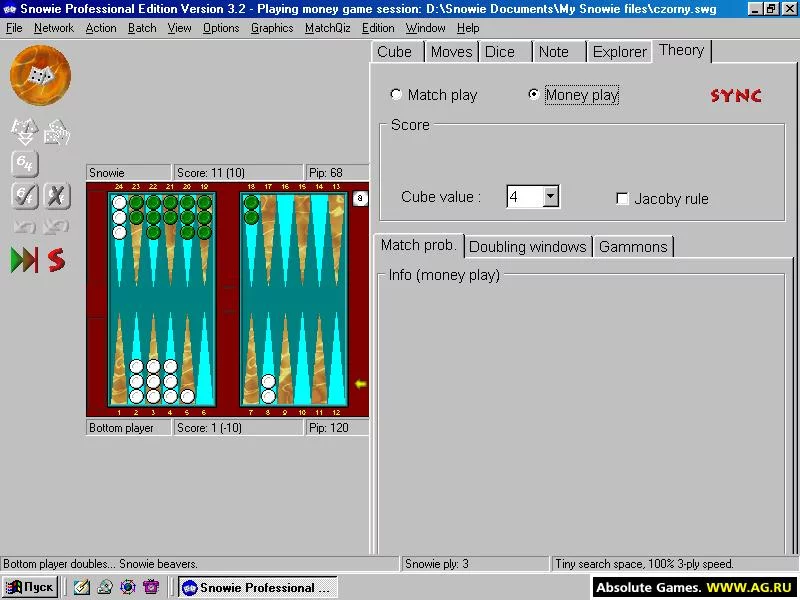Open the Пуск start button

point(30,587)
